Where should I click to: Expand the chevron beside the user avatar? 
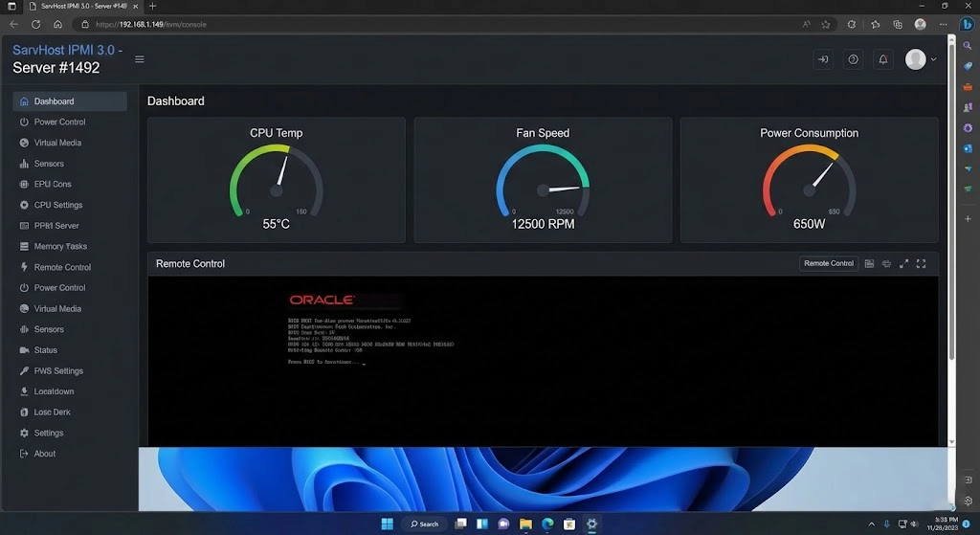pyautogui.click(x=934, y=59)
